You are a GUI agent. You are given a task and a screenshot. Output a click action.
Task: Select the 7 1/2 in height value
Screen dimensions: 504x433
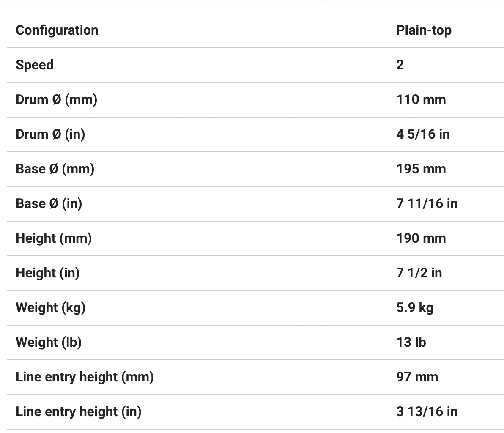coord(419,273)
